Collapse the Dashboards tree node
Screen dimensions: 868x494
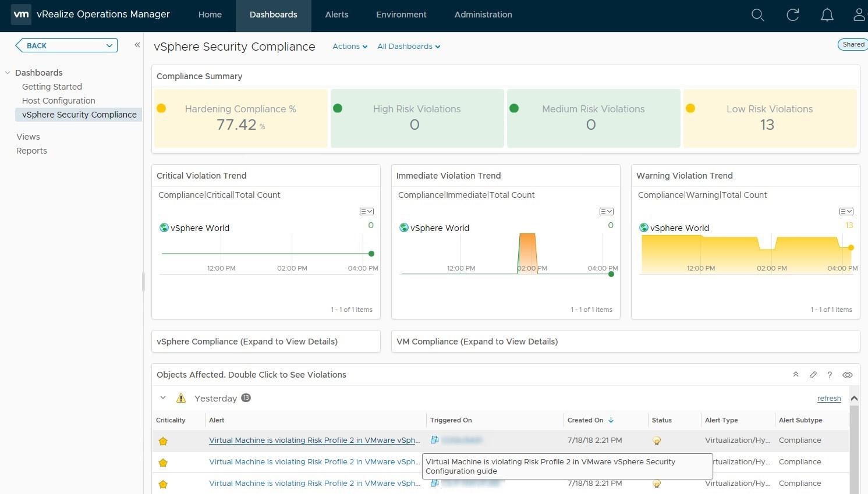[8, 73]
